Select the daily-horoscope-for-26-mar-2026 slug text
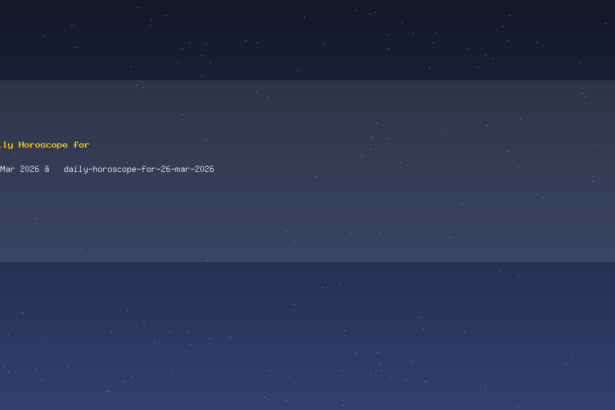Screen dimensions: 615x410 point(139,169)
